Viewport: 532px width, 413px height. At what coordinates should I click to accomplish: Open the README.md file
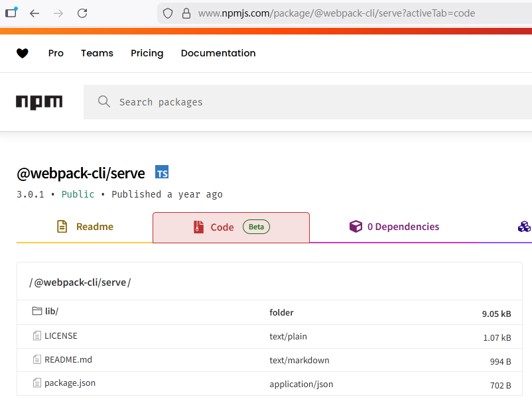coord(68,359)
